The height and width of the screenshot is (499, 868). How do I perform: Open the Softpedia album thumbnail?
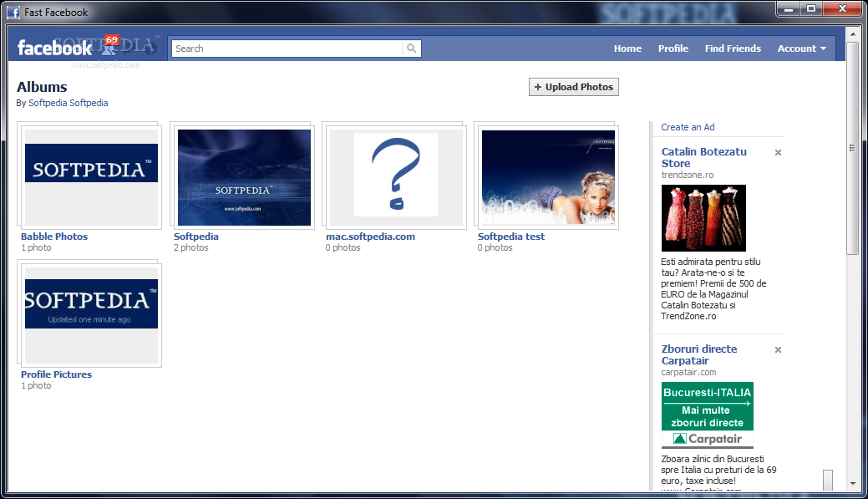[244, 177]
